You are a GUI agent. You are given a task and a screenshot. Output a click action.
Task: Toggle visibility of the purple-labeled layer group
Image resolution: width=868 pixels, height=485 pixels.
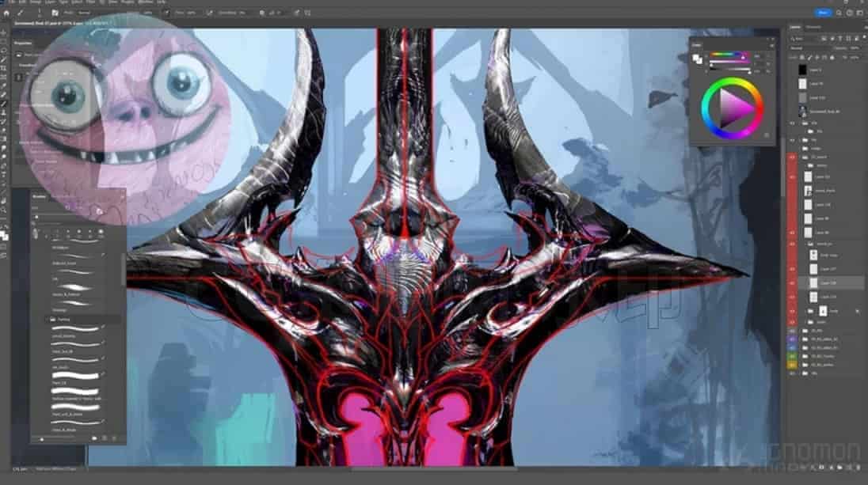click(x=793, y=339)
